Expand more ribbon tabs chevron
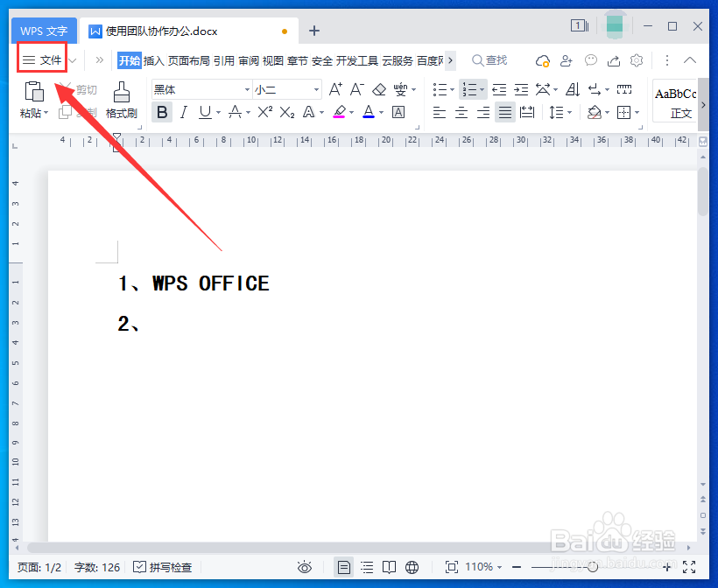This screenshot has width=718, height=588. 451,60
